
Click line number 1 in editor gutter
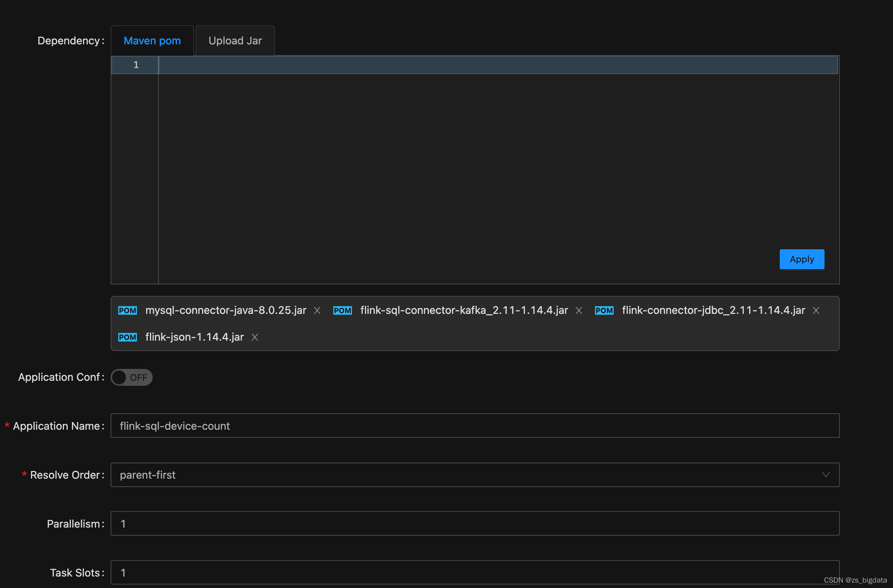[x=136, y=65]
